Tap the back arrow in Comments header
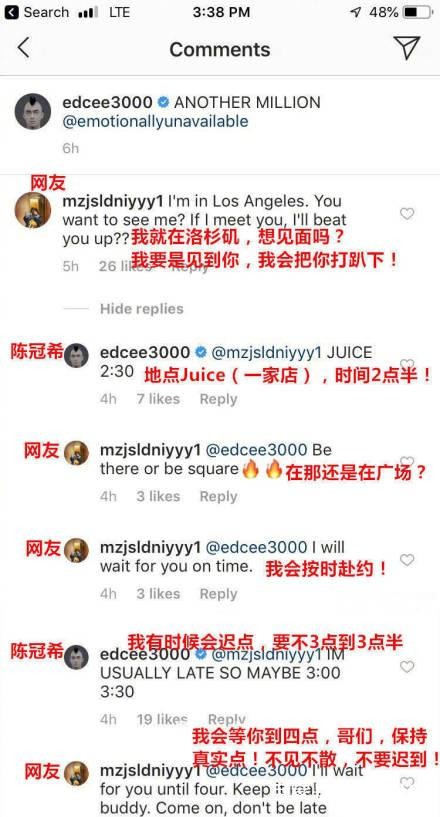 pyautogui.click(x=23, y=48)
